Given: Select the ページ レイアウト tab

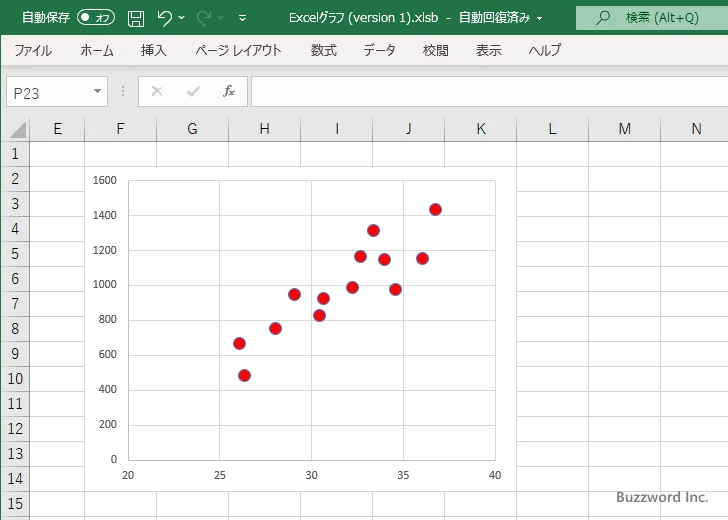Looking at the screenshot, I should (x=238, y=50).
